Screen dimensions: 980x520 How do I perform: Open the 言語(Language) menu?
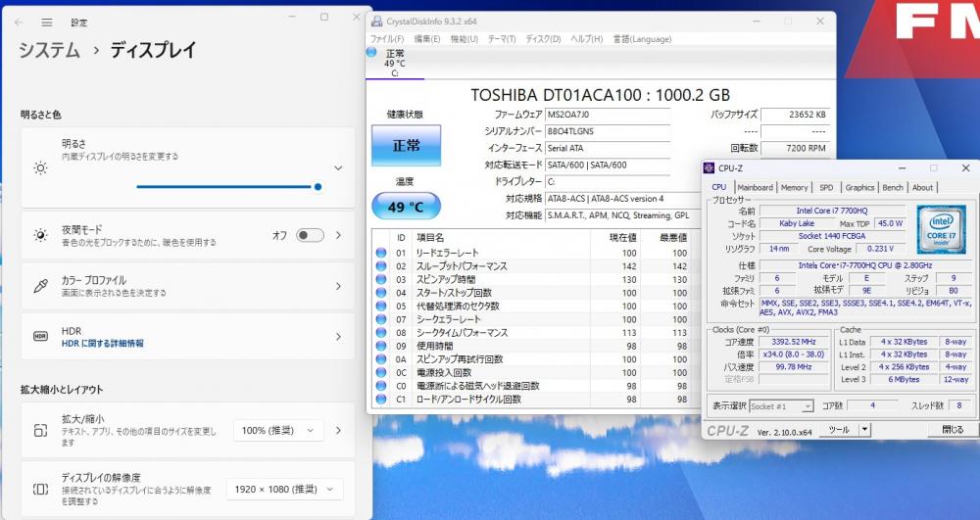pyautogui.click(x=642, y=39)
